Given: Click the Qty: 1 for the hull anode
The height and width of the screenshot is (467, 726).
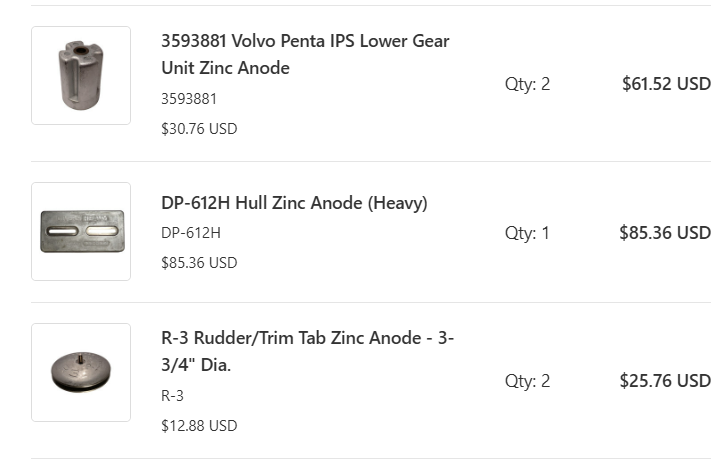Looking at the screenshot, I should [527, 233].
